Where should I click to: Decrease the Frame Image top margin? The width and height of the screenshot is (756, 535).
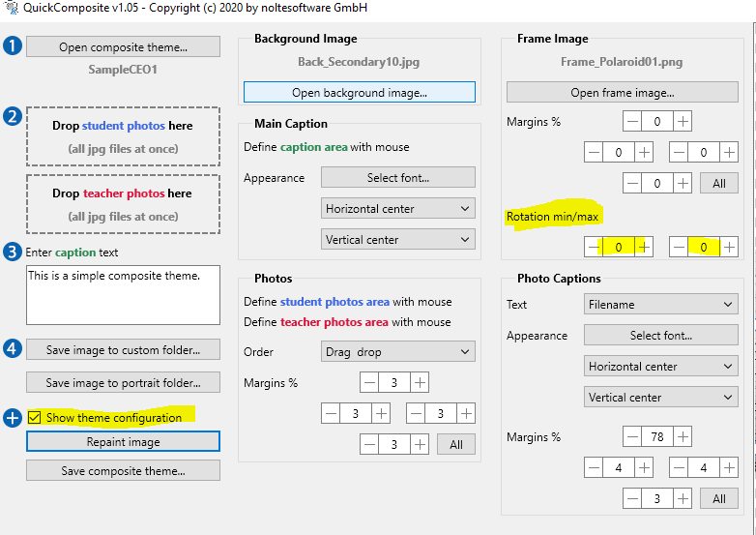[x=632, y=122]
